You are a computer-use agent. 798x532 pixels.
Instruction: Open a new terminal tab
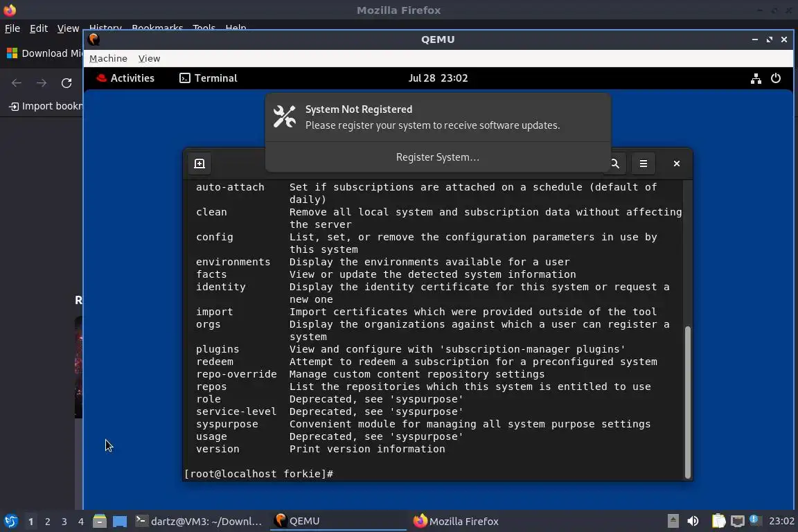pos(199,163)
